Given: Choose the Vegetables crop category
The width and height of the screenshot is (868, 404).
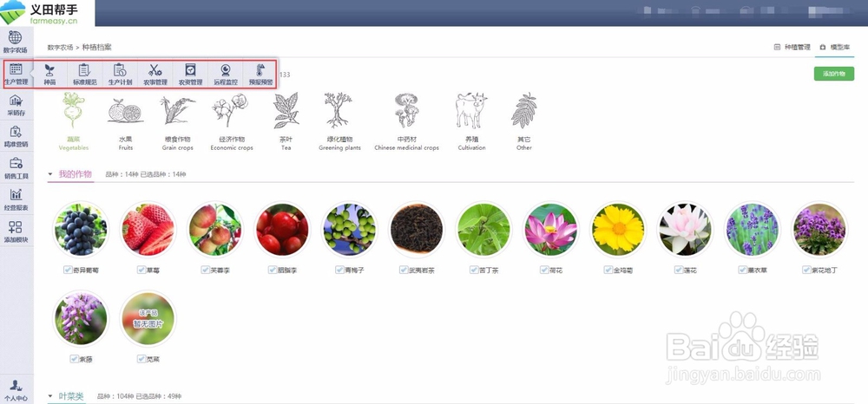Looking at the screenshot, I should [74, 121].
